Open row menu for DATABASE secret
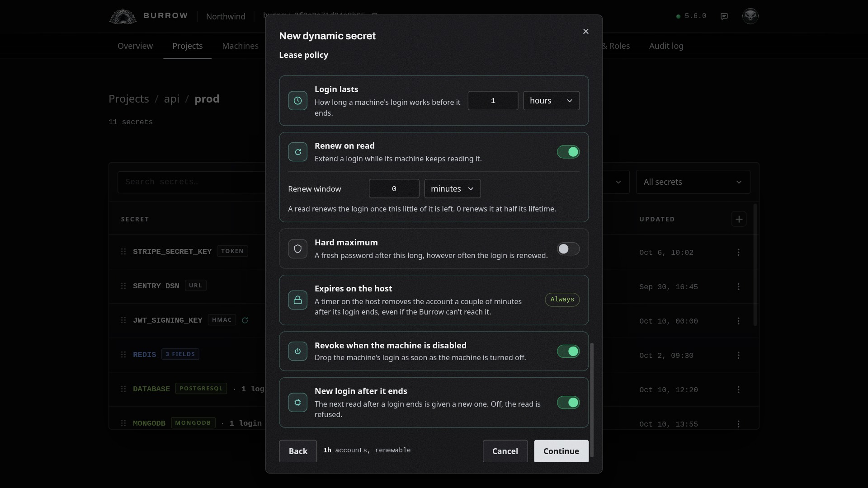The height and width of the screenshot is (488, 868). coord(739,389)
